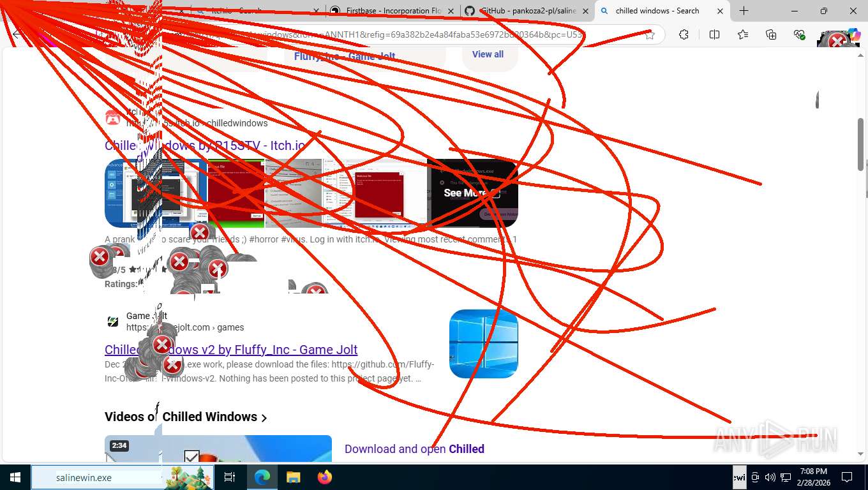
Task: Click the Split screen toolbar icon
Action: pyautogui.click(x=714, y=35)
